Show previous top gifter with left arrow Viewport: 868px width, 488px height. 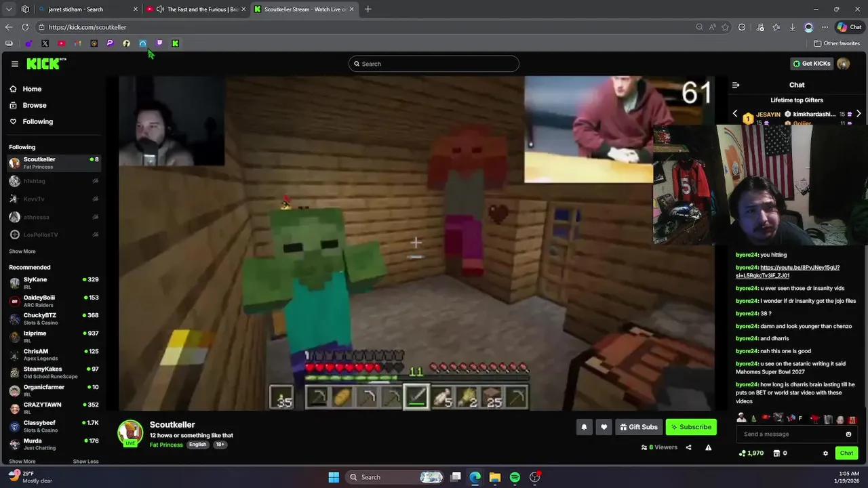(x=735, y=114)
